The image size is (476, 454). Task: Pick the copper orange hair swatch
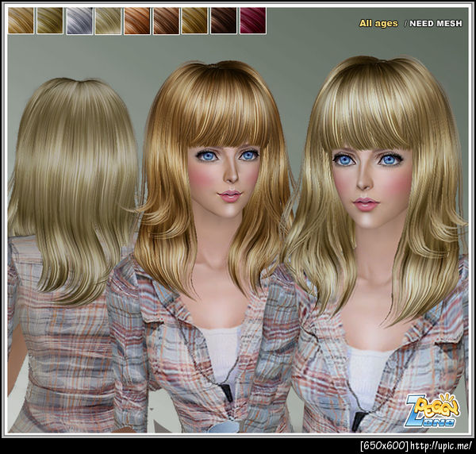click(137, 21)
